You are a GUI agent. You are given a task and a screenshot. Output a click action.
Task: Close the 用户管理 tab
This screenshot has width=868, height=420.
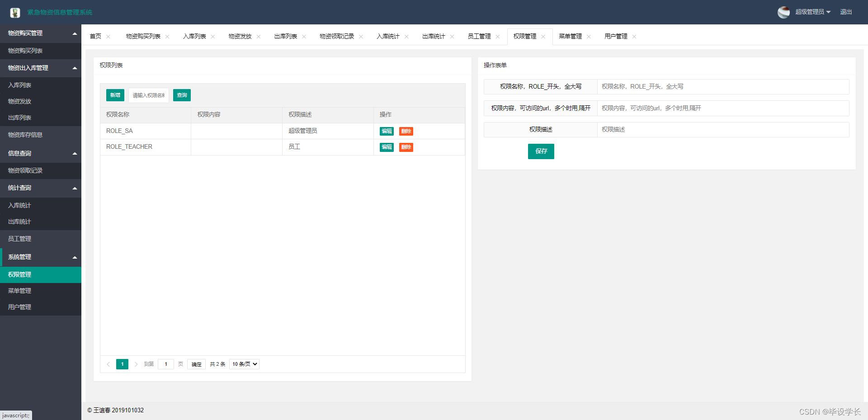(x=634, y=37)
